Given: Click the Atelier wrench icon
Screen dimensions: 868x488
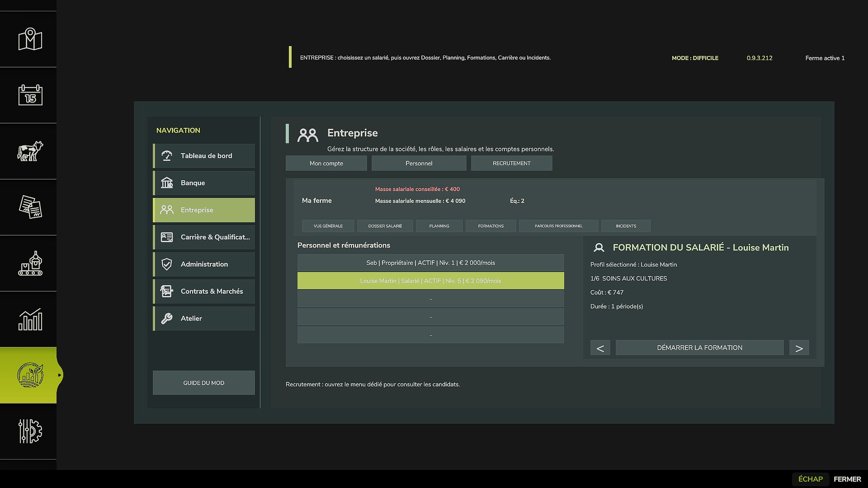Looking at the screenshot, I should tap(167, 319).
